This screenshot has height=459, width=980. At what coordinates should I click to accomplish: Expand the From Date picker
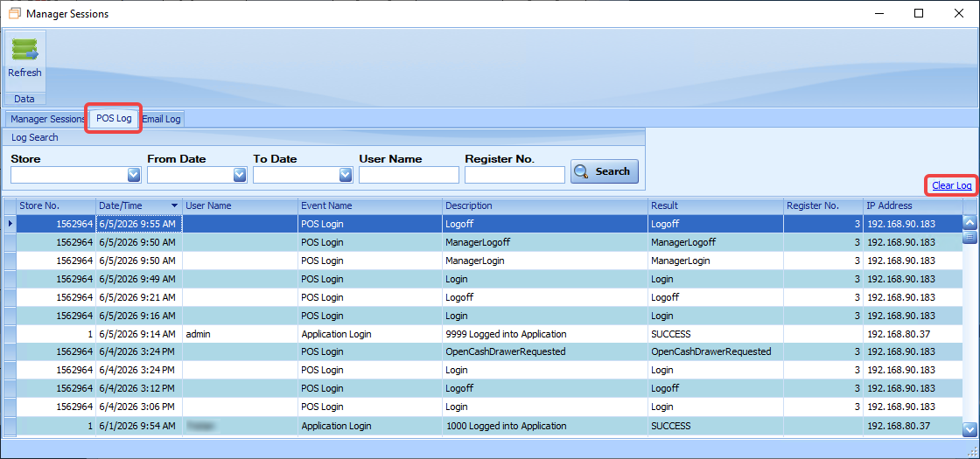tap(240, 176)
